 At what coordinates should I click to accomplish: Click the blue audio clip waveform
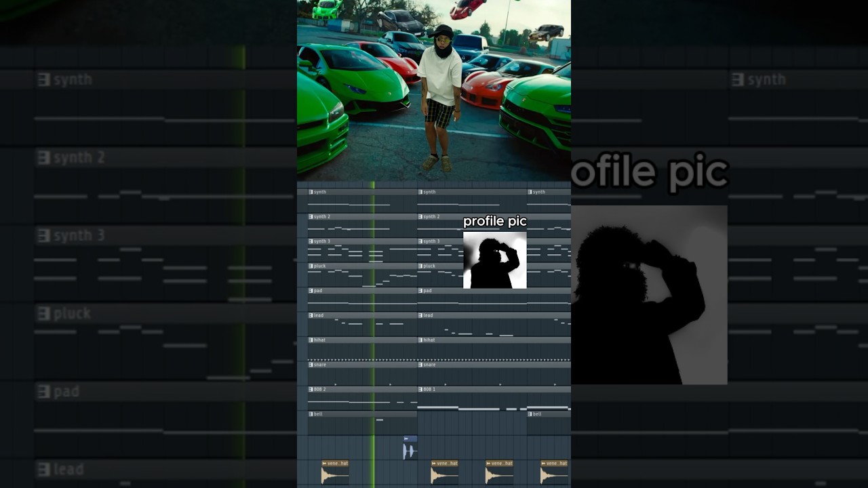coord(409,451)
